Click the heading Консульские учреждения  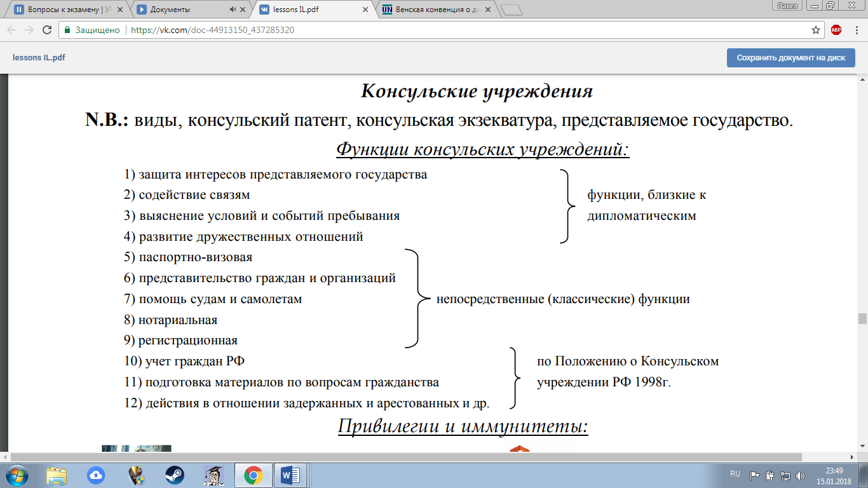pyautogui.click(x=477, y=91)
